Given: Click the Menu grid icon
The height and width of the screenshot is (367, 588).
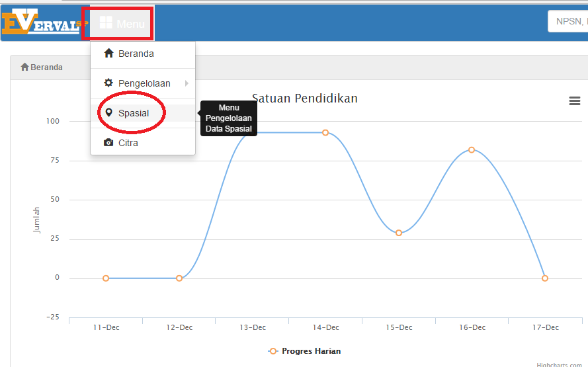Looking at the screenshot, I should pos(106,22).
